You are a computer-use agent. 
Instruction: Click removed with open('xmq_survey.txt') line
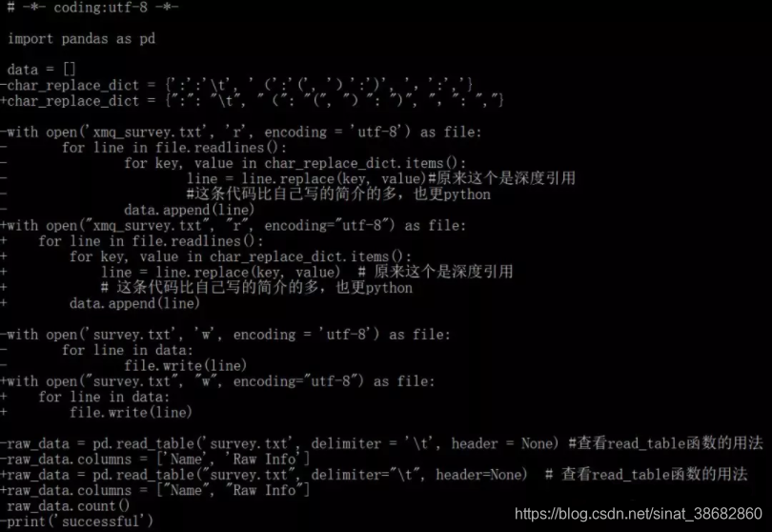[x=241, y=132]
